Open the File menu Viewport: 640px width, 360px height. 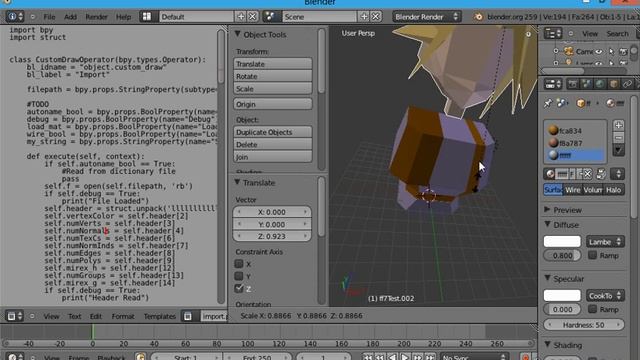[49, 17]
